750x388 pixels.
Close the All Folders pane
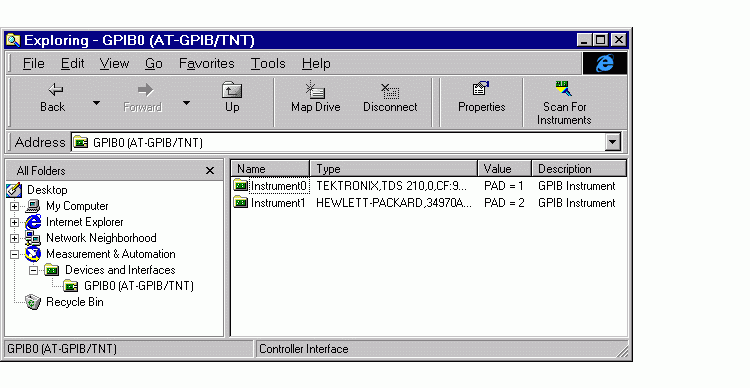[x=210, y=170]
